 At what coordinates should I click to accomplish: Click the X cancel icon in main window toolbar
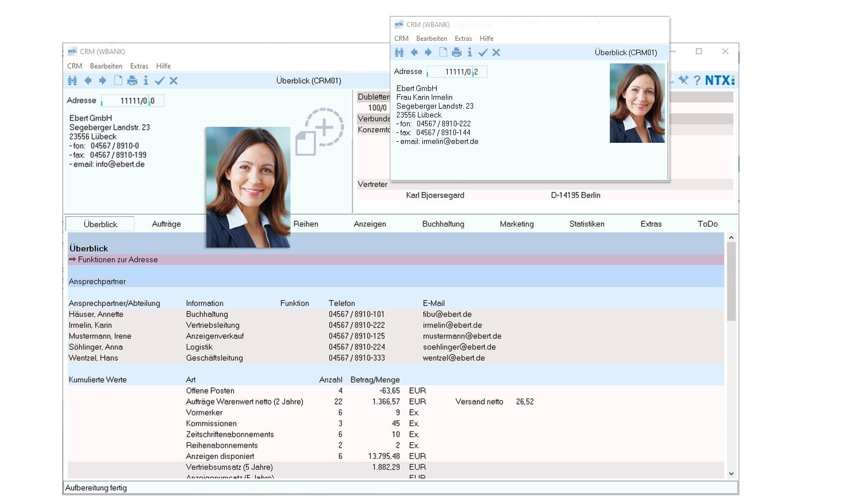tap(174, 81)
